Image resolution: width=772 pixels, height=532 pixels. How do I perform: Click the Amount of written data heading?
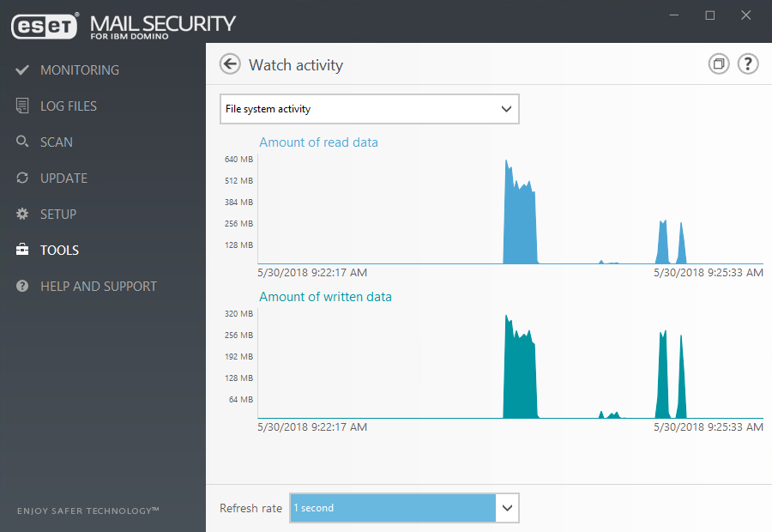click(x=325, y=297)
